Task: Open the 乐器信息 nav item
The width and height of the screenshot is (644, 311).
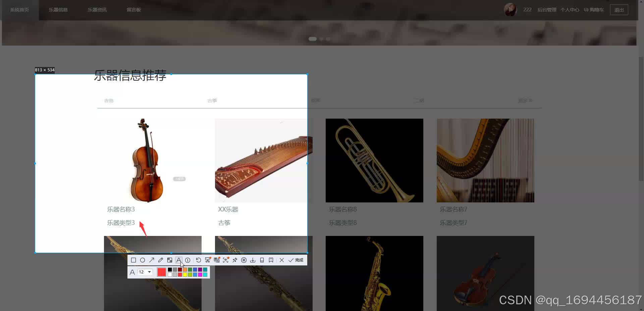Action: pos(58,10)
